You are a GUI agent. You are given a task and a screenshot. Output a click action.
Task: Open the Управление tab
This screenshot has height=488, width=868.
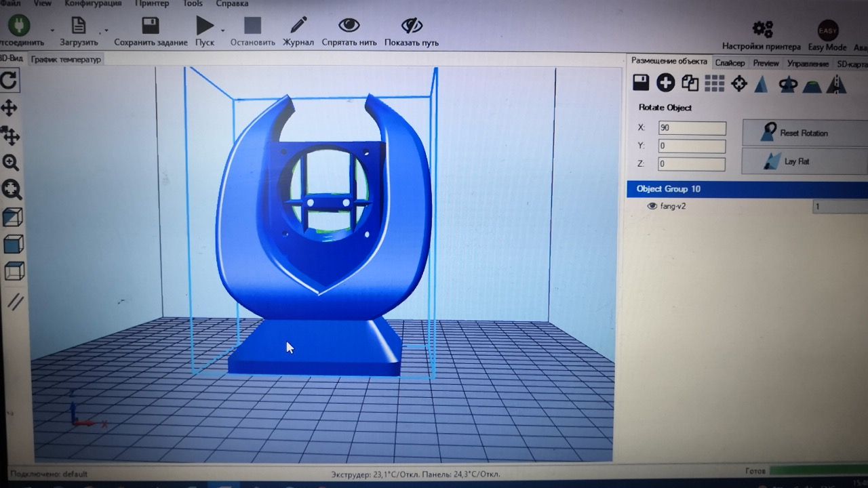(x=808, y=64)
